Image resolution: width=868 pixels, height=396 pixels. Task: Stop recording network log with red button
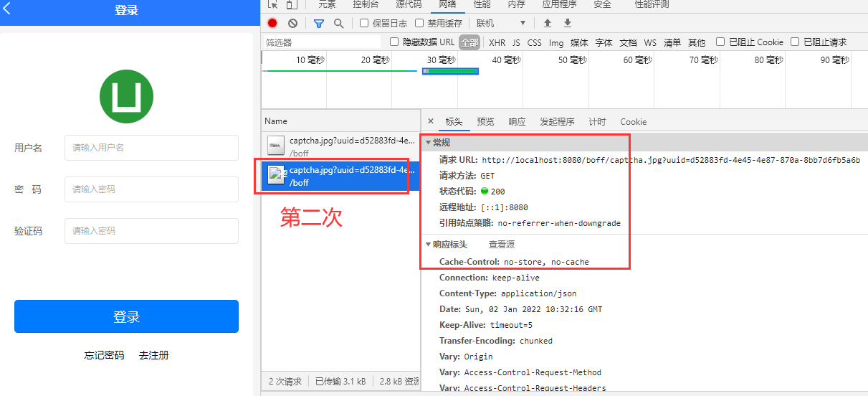click(x=272, y=23)
